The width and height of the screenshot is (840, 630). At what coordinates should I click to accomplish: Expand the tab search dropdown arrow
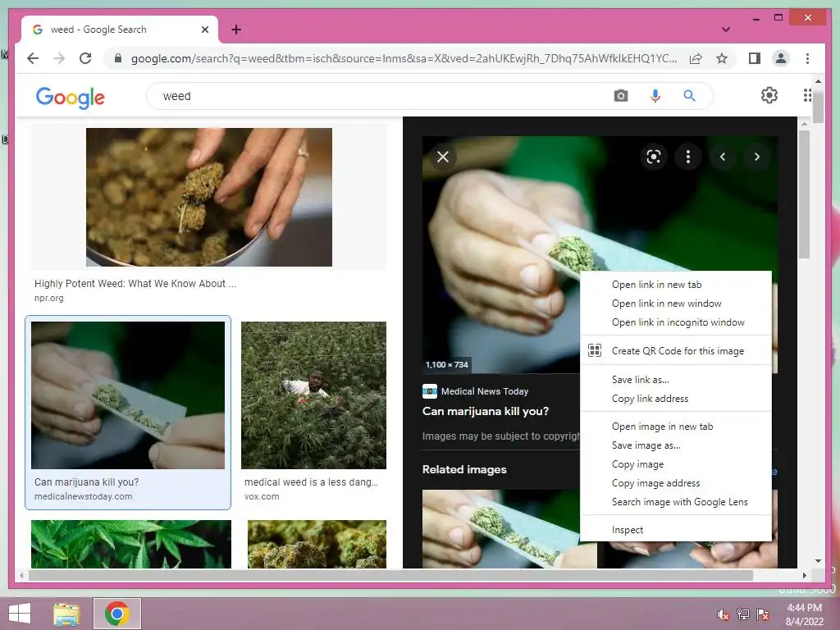(726, 30)
